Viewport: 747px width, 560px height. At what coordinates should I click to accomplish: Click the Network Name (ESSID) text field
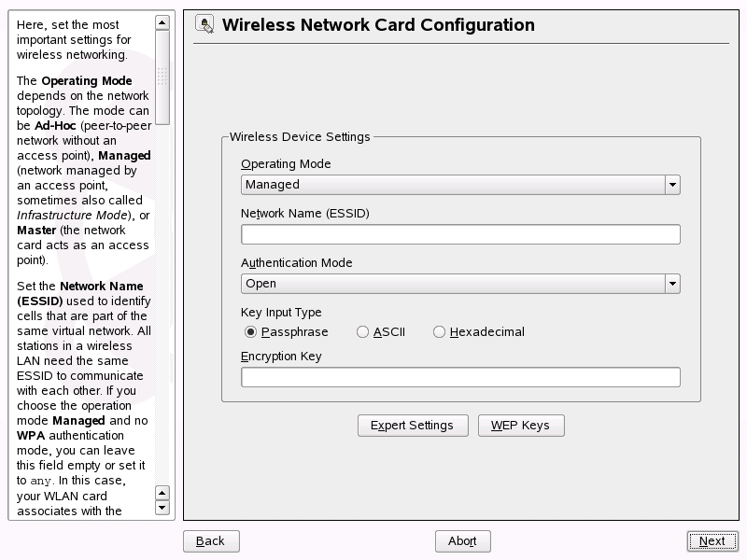tap(460, 234)
